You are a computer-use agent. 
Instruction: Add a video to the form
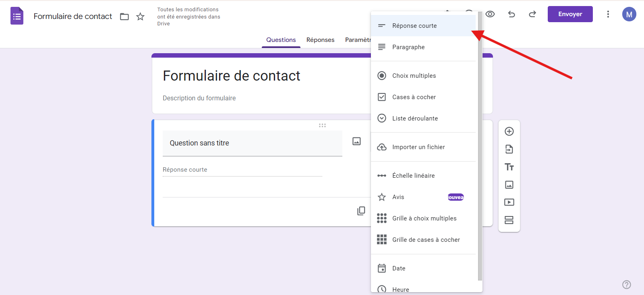[x=509, y=202]
